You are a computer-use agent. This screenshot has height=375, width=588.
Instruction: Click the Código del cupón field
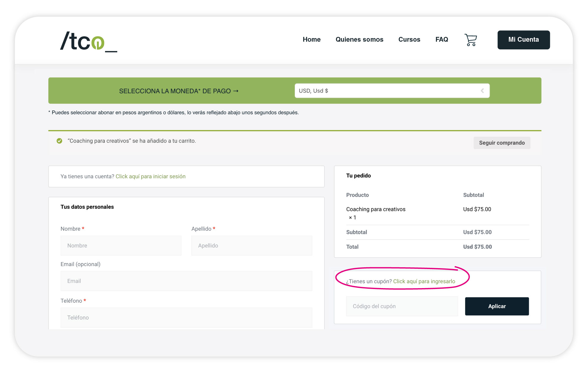click(x=402, y=306)
